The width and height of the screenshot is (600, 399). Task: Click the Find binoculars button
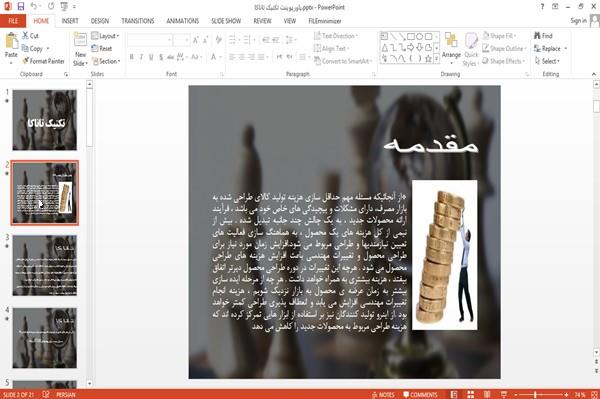543,36
